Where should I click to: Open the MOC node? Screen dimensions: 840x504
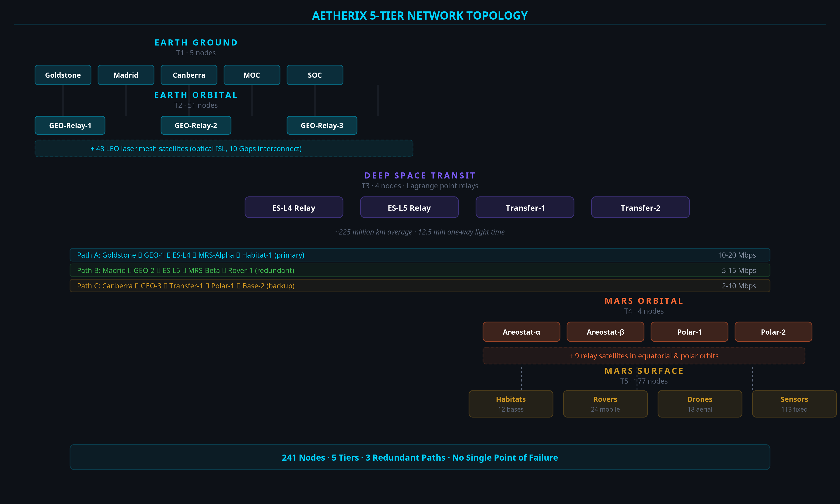252,75
